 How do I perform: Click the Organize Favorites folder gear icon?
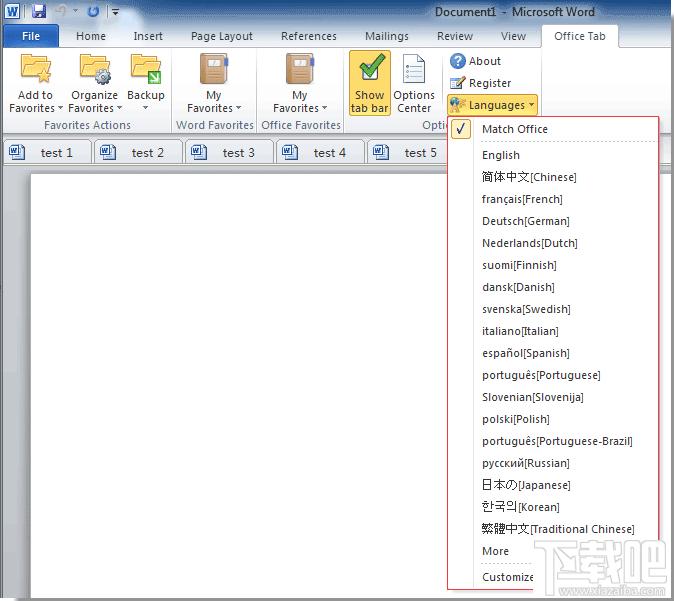click(95, 69)
